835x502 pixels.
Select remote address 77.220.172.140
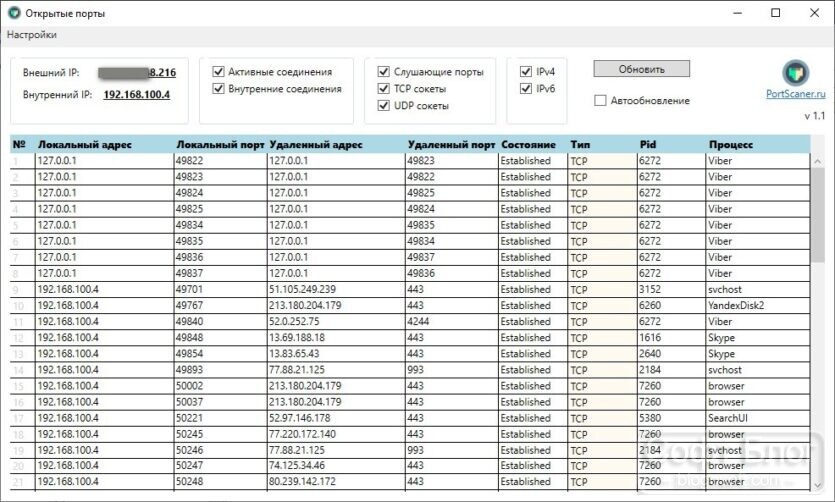click(336, 434)
